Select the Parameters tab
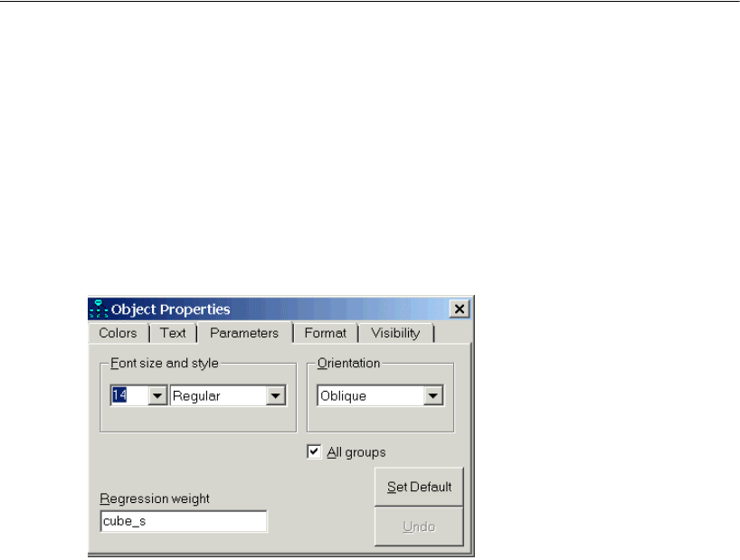The width and height of the screenshot is (740, 560). pyautogui.click(x=244, y=333)
